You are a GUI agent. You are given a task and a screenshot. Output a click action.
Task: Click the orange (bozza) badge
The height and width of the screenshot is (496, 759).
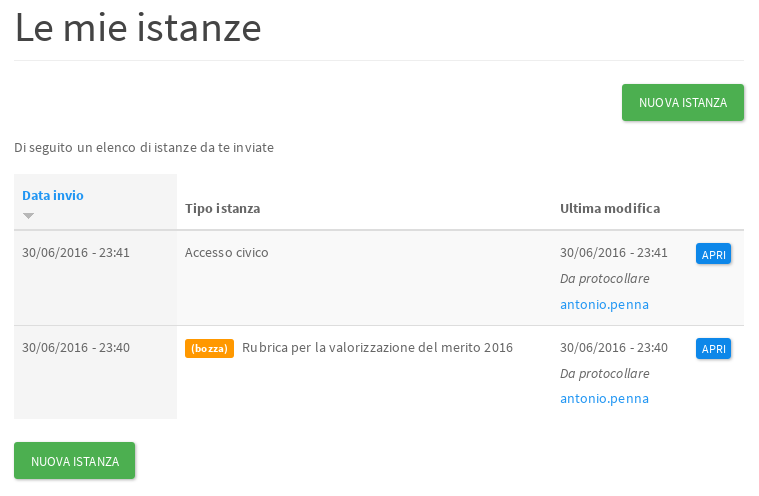pos(209,348)
